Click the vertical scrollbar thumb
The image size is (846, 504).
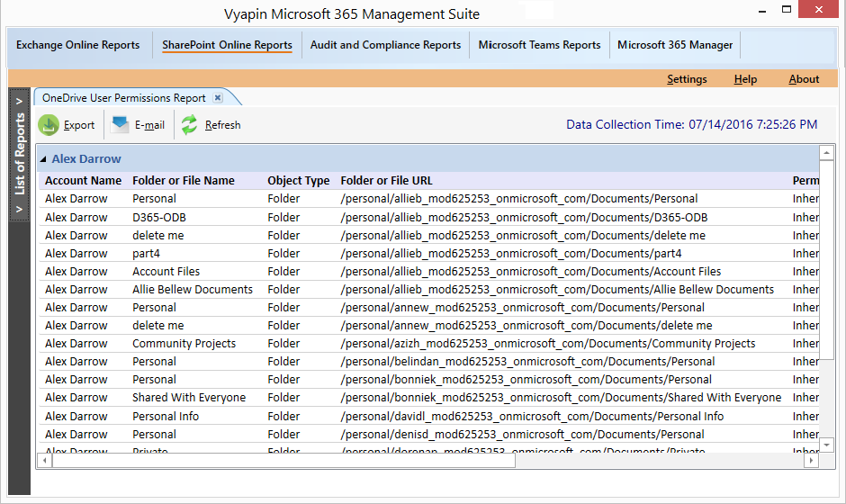(826, 259)
